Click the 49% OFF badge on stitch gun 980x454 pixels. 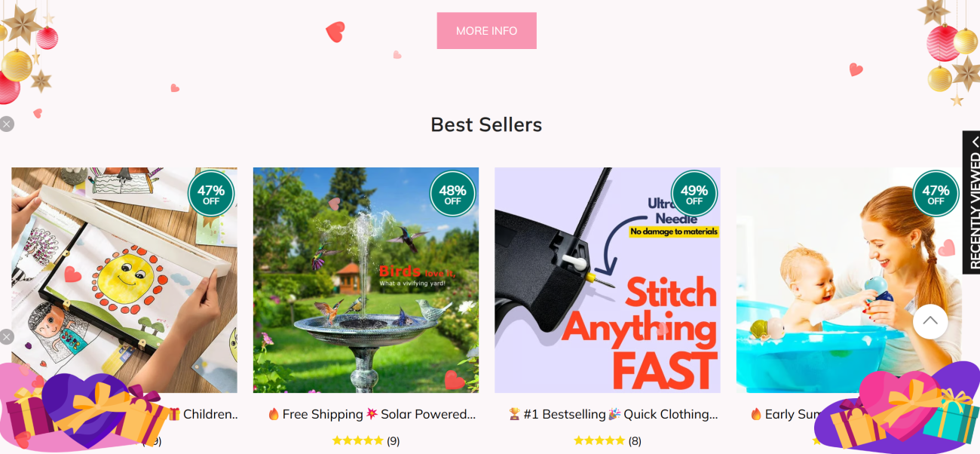(x=694, y=195)
